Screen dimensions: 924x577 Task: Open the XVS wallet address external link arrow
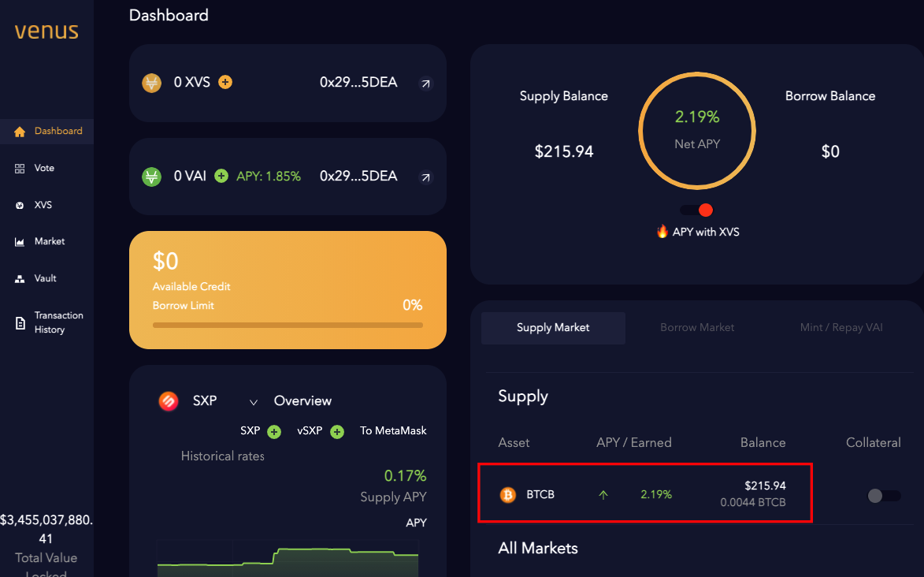click(425, 83)
